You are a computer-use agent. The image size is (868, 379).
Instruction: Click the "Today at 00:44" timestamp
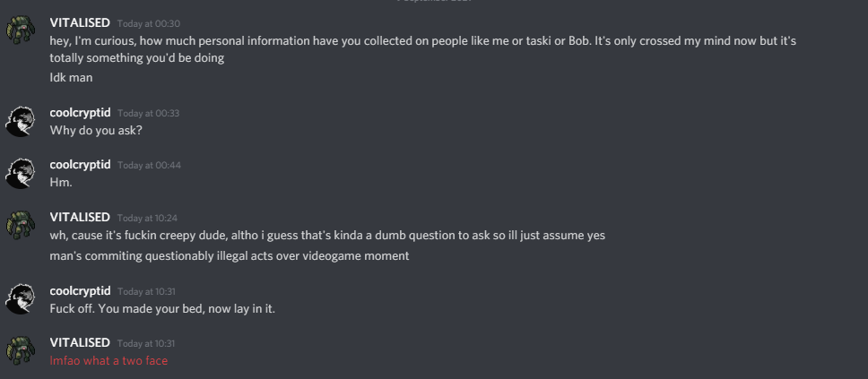[149, 166]
